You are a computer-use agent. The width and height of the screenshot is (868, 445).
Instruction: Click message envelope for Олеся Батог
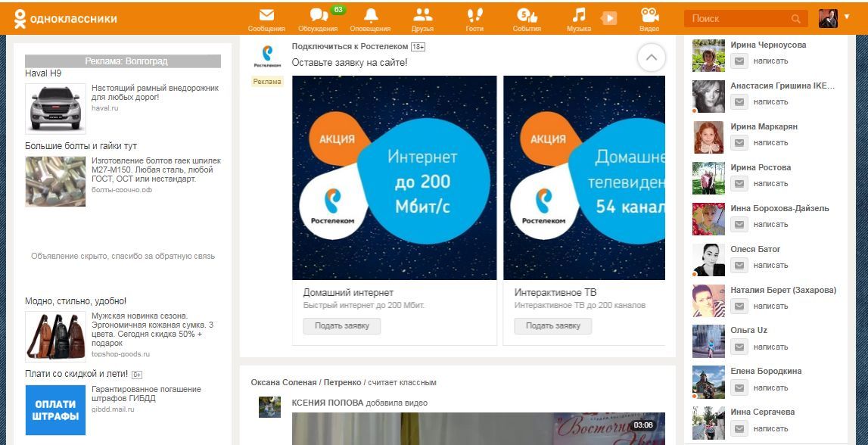pos(739,266)
